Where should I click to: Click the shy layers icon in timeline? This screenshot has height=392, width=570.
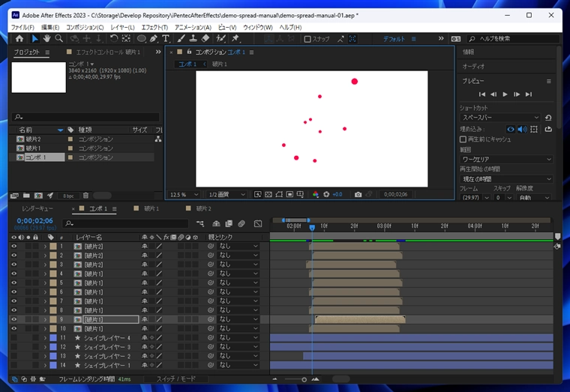(216, 224)
